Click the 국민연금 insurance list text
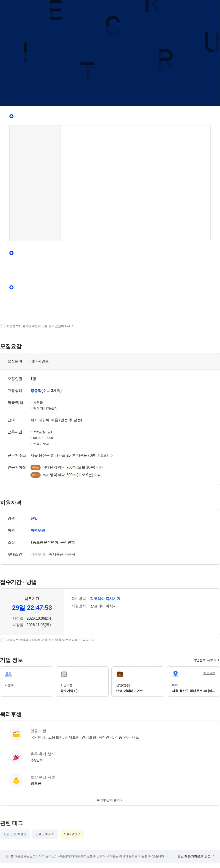This screenshot has width=220, height=868. [x=85, y=737]
